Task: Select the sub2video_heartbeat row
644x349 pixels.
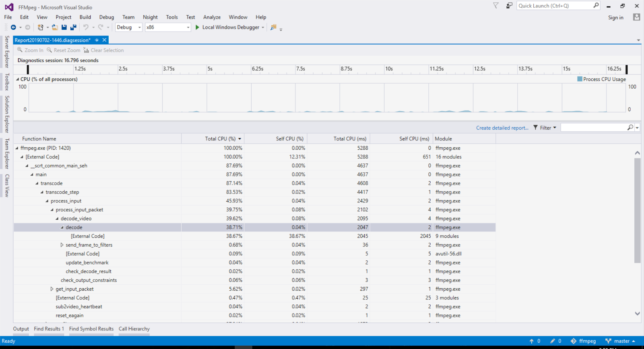Action: tap(254, 307)
